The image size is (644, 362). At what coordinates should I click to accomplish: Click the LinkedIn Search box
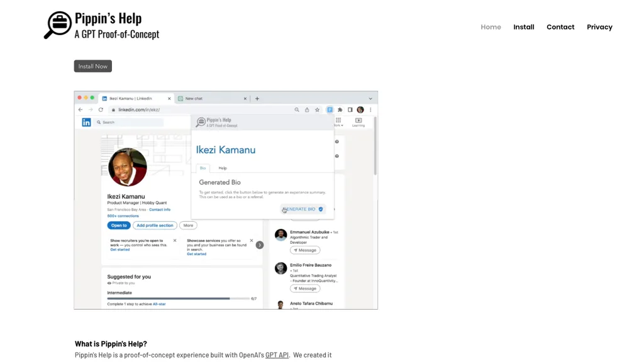[x=130, y=123]
